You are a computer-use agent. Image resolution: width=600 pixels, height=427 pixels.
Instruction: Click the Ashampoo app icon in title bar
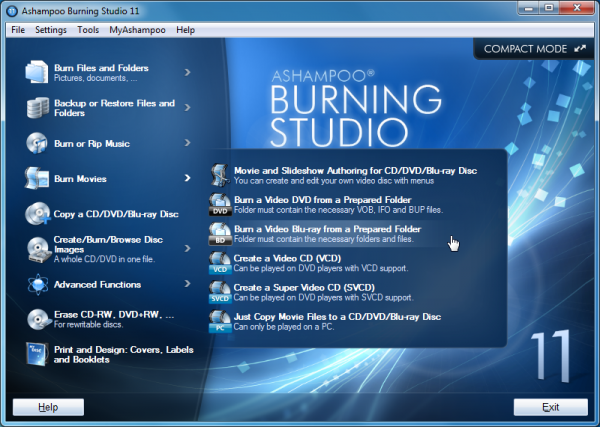pos(12,11)
